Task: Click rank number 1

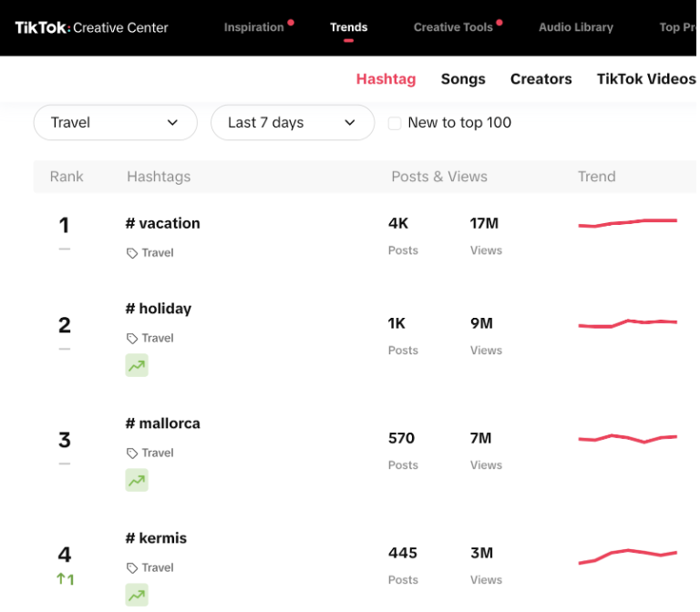Action: [65, 225]
